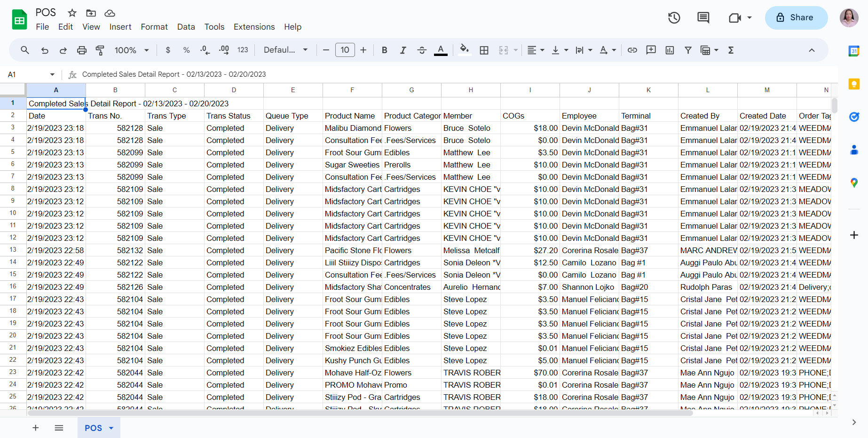Screen dimensions: 868x438
Task: Apply strikethrough formatting
Action: pyautogui.click(x=422, y=50)
